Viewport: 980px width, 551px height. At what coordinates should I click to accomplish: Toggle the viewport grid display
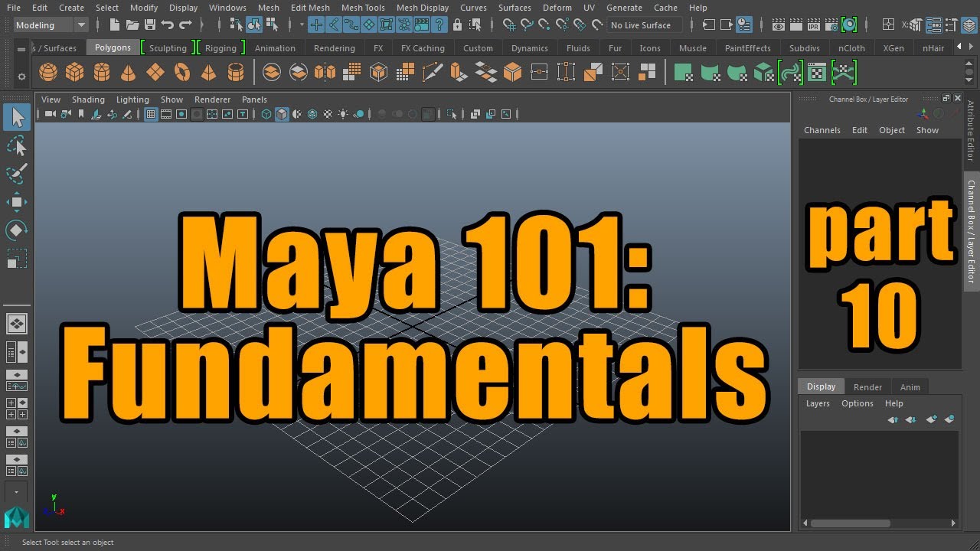[x=151, y=114]
